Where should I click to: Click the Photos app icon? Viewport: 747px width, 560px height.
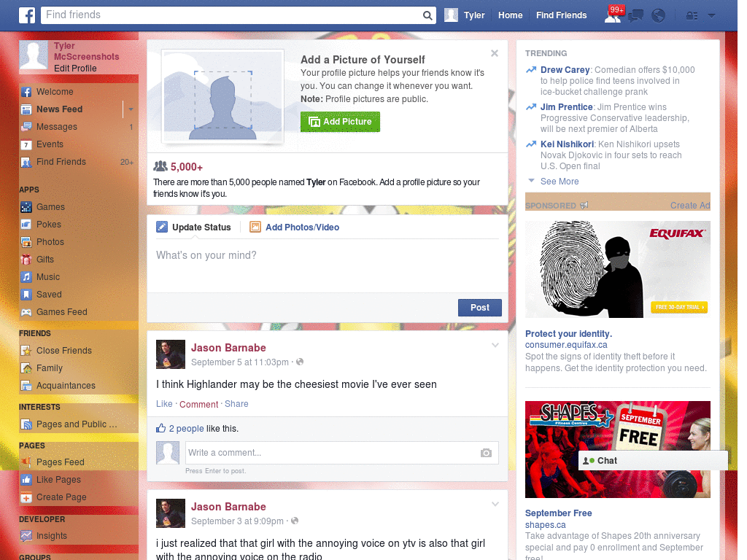point(26,242)
